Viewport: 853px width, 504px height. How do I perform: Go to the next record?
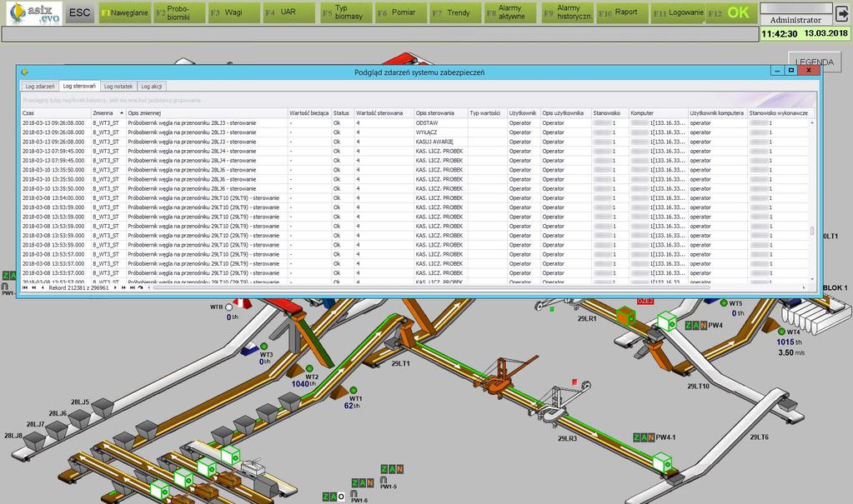coord(115,287)
